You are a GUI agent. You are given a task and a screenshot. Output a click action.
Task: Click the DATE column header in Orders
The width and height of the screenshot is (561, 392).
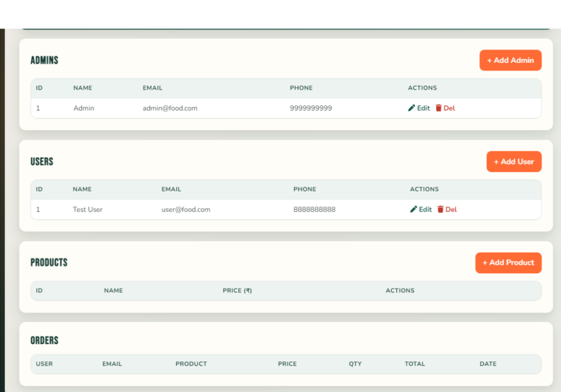(488, 364)
